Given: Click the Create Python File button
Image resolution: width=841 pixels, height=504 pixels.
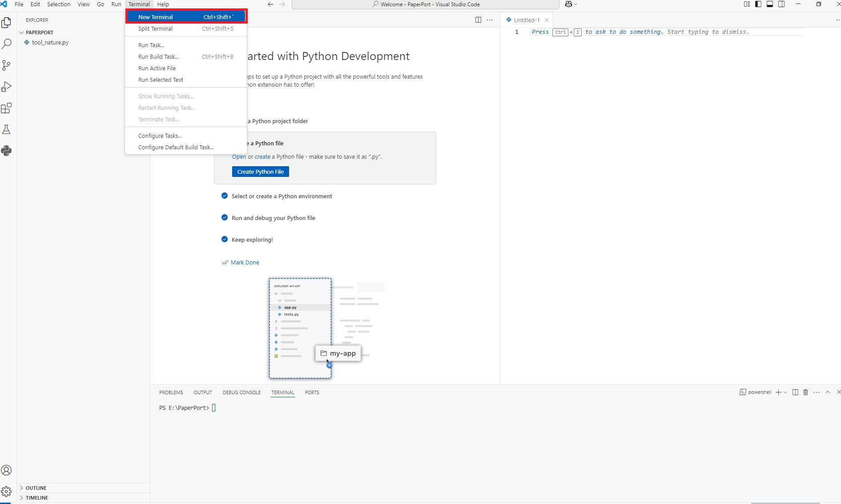Looking at the screenshot, I should [261, 172].
